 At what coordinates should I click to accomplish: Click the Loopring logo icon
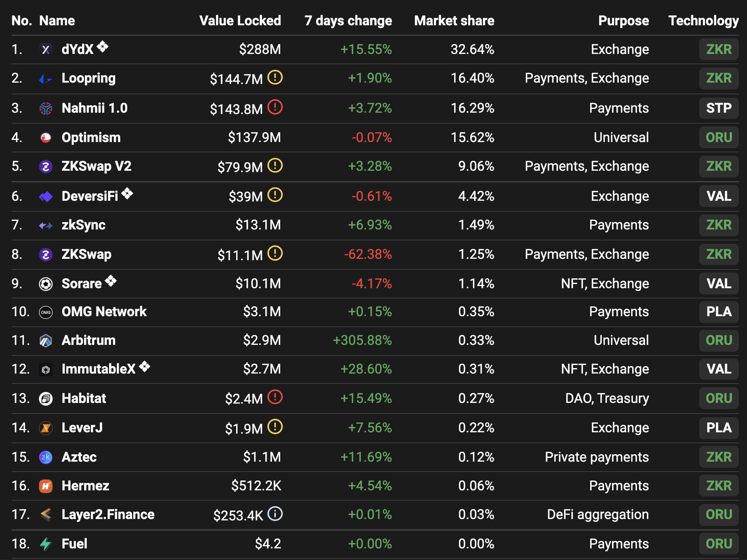(46, 79)
